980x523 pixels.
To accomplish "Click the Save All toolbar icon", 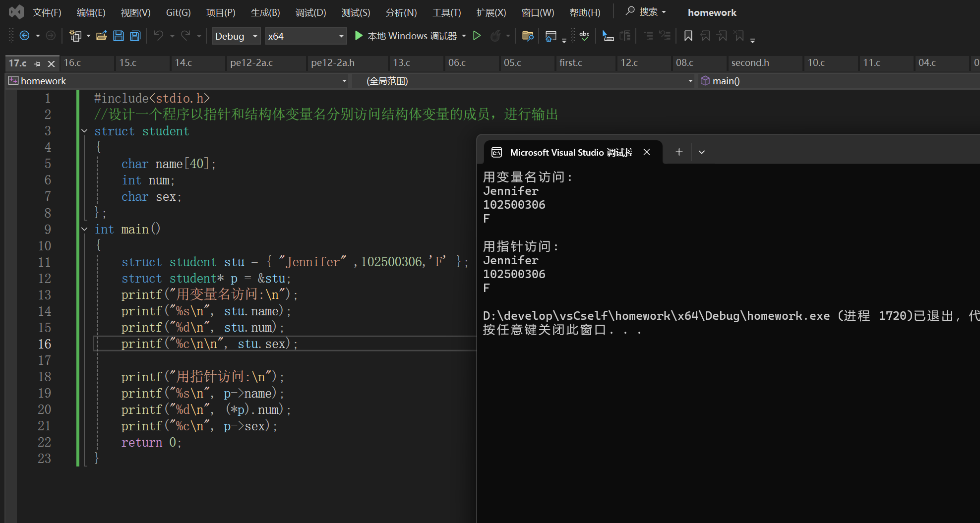I will (135, 36).
